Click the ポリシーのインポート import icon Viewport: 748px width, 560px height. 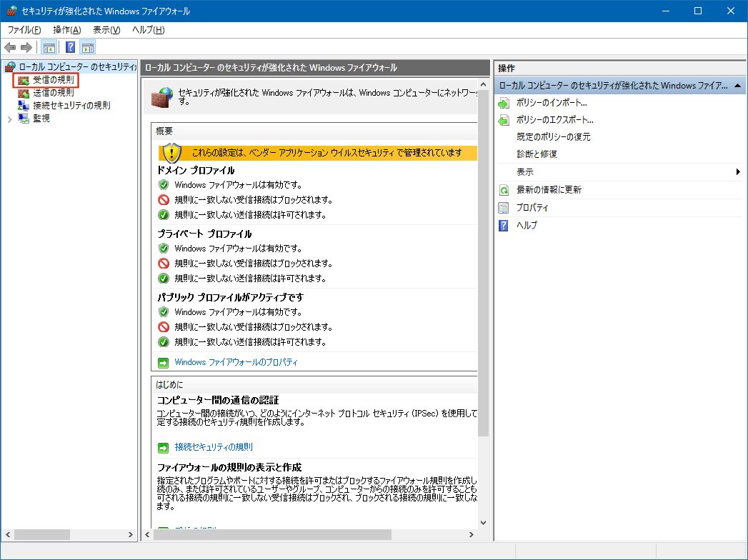(x=504, y=103)
